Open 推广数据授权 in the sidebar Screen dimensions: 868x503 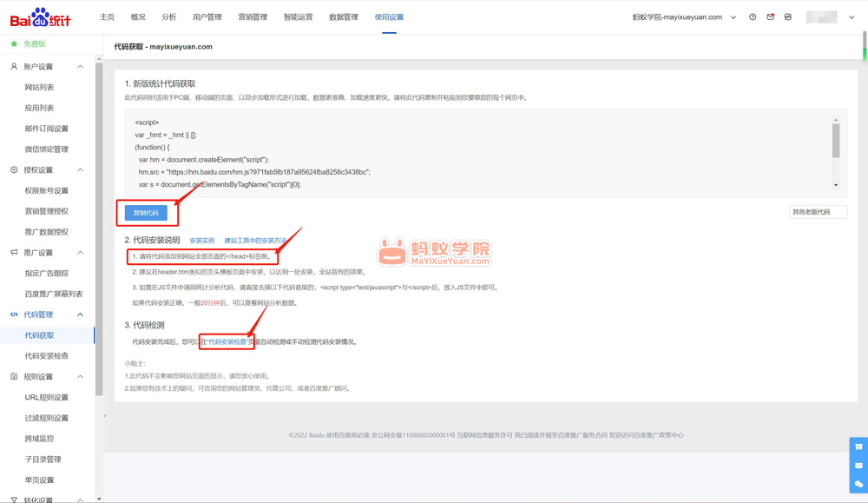[x=47, y=232]
